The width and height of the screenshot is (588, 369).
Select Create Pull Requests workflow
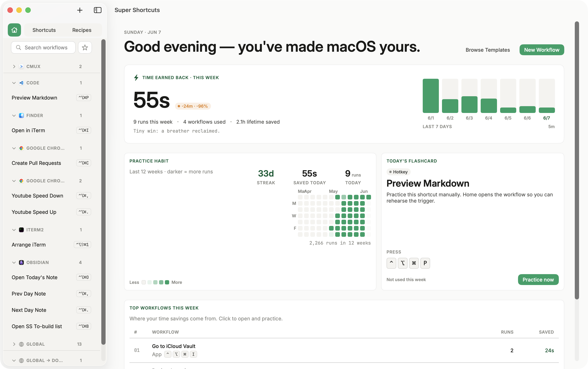51,163
